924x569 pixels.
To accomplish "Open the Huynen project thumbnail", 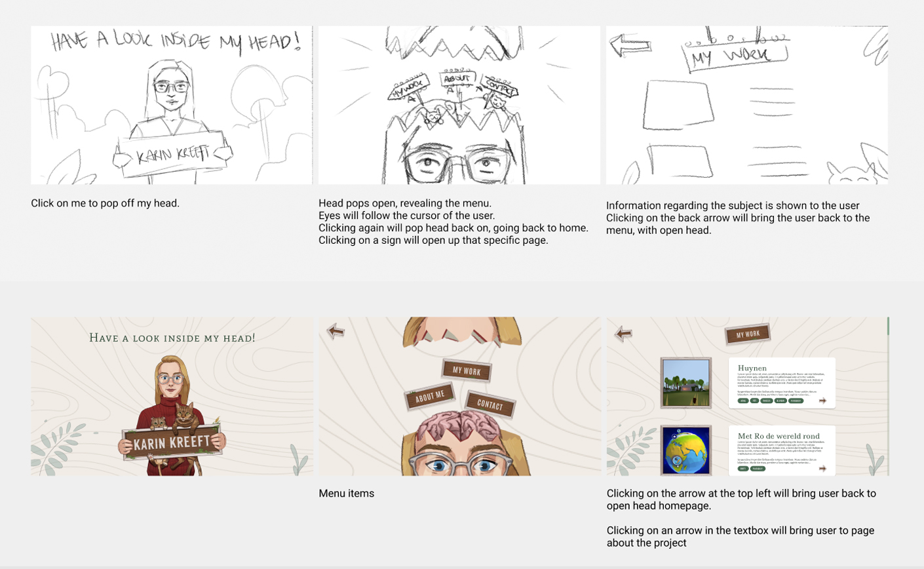I will [686, 383].
